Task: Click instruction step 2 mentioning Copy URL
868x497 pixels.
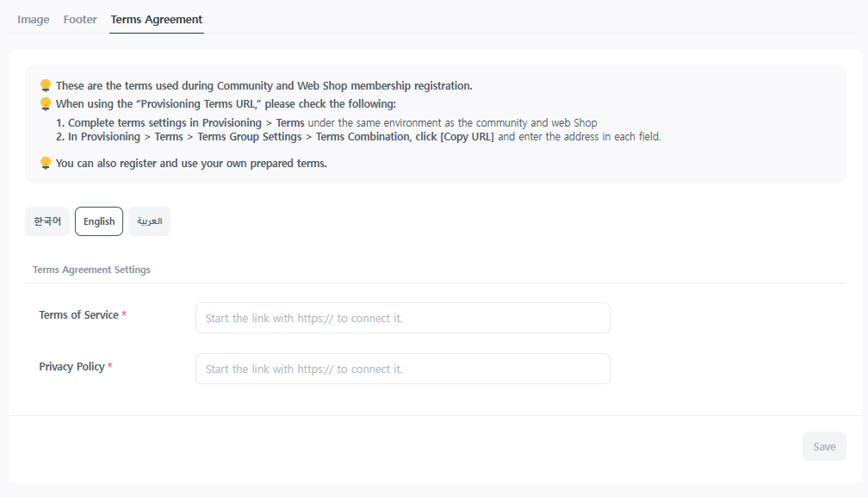Action: [x=358, y=137]
